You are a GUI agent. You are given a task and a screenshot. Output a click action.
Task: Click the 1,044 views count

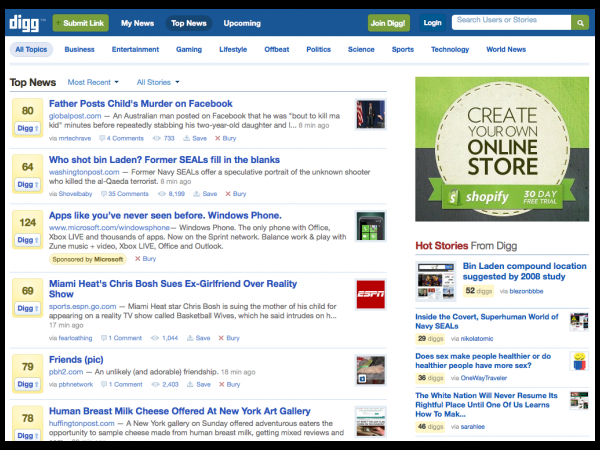coord(165,338)
